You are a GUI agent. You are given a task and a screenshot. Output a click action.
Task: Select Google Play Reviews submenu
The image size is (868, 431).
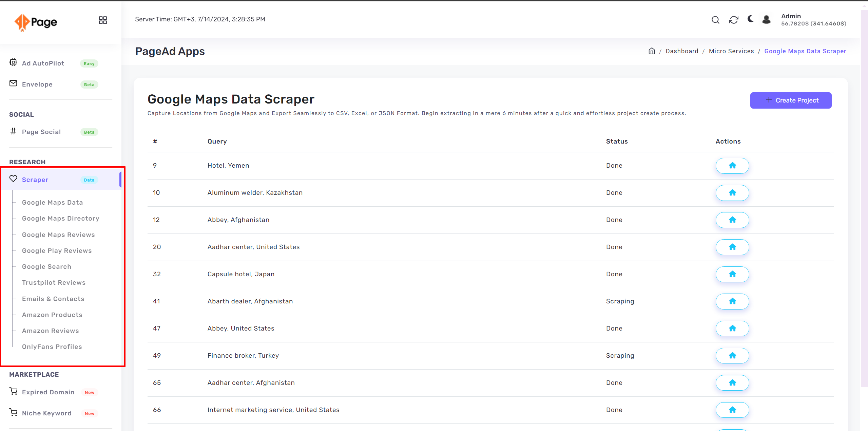57,251
